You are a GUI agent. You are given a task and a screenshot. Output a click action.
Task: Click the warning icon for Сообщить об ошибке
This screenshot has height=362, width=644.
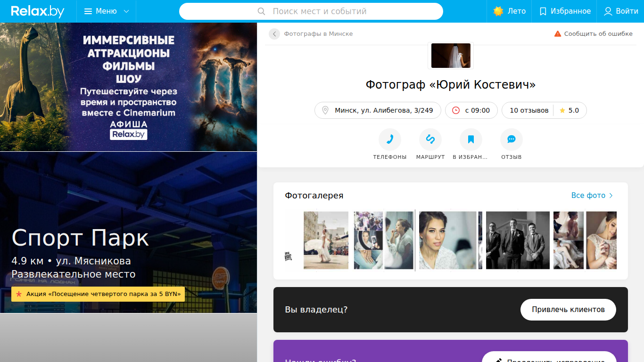click(558, 34)
